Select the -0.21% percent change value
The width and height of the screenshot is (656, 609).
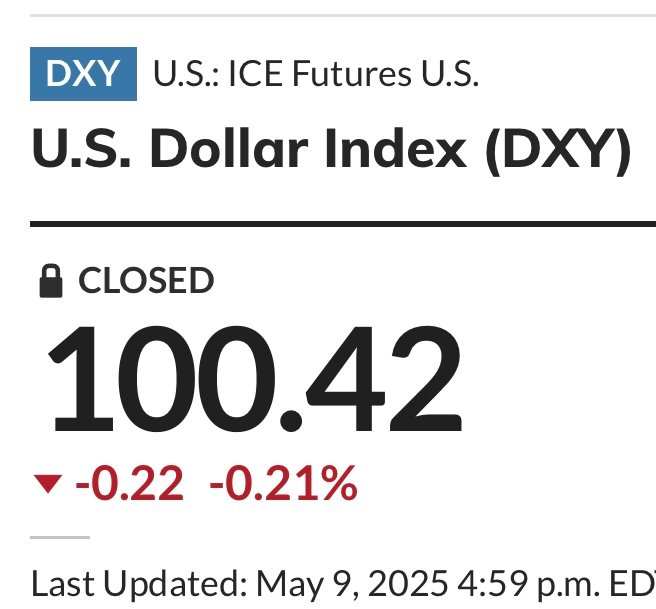tap(283, 484)
